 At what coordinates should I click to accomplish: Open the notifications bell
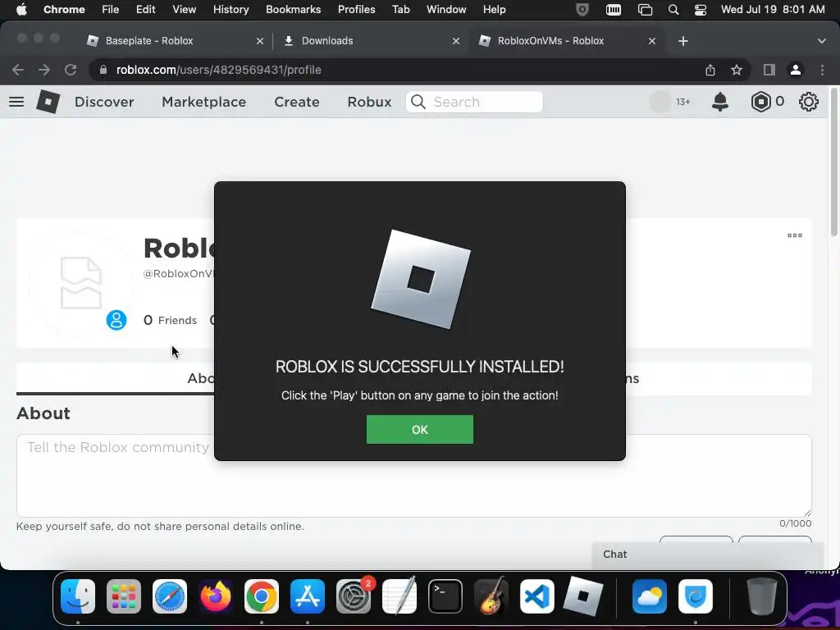coord(720,101)
